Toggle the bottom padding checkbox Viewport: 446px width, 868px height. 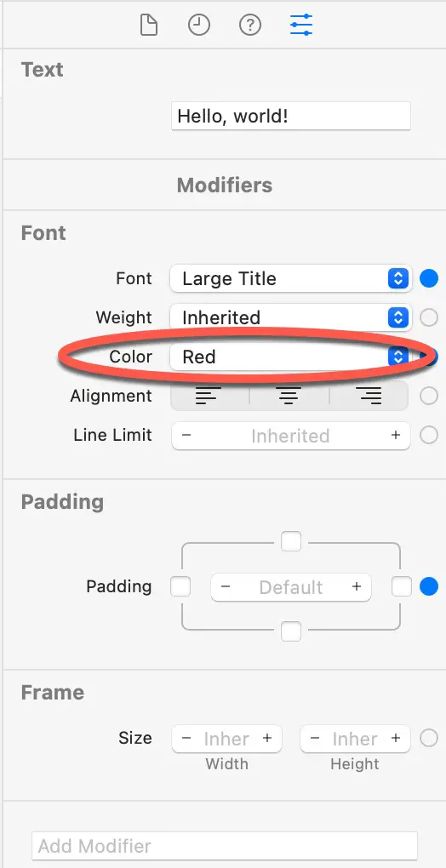pyautogui.click(x=291, y=631)
